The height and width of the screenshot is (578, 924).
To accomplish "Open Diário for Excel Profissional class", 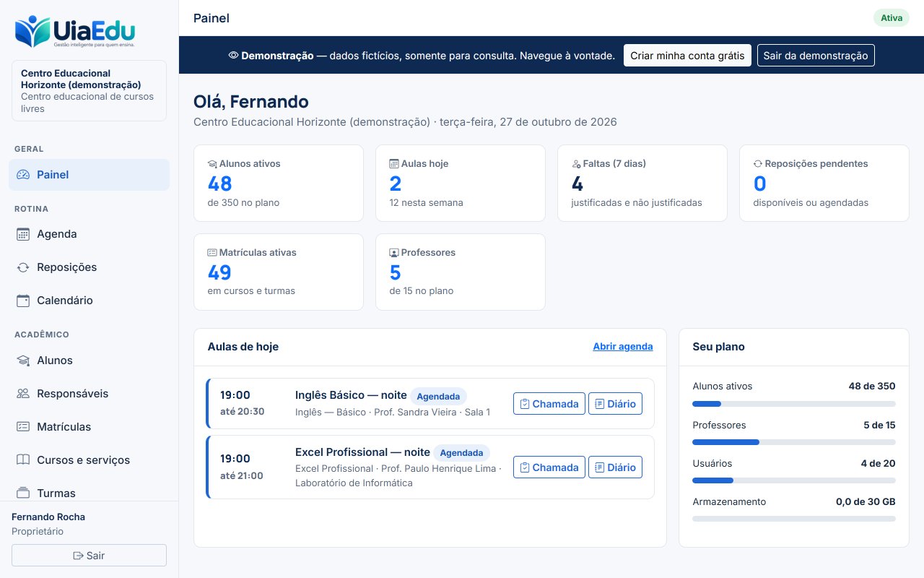I will pos(615,467).
